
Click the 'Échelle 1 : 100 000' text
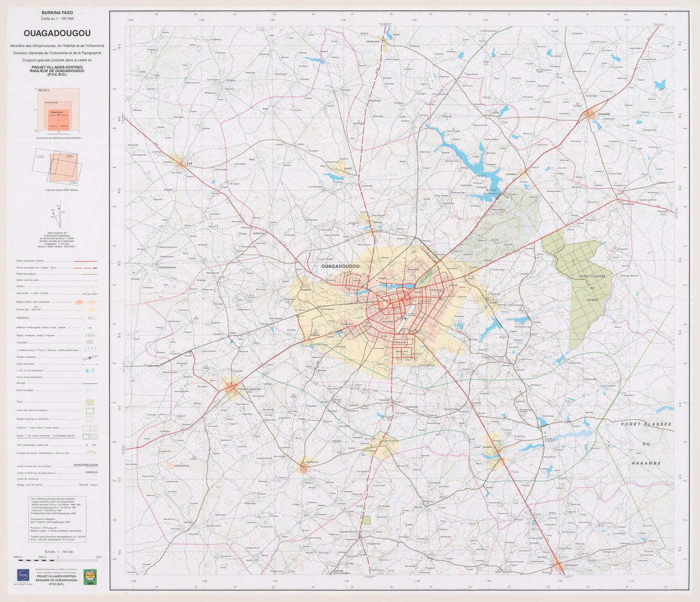(59, 552)
